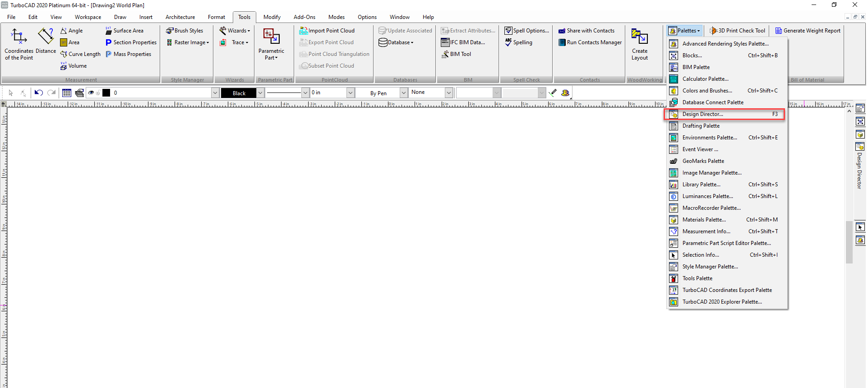The height and width of the screenshot is (388, 868).
Task: Collapse the Palettes dropdown menu
Action: [685, 31]
